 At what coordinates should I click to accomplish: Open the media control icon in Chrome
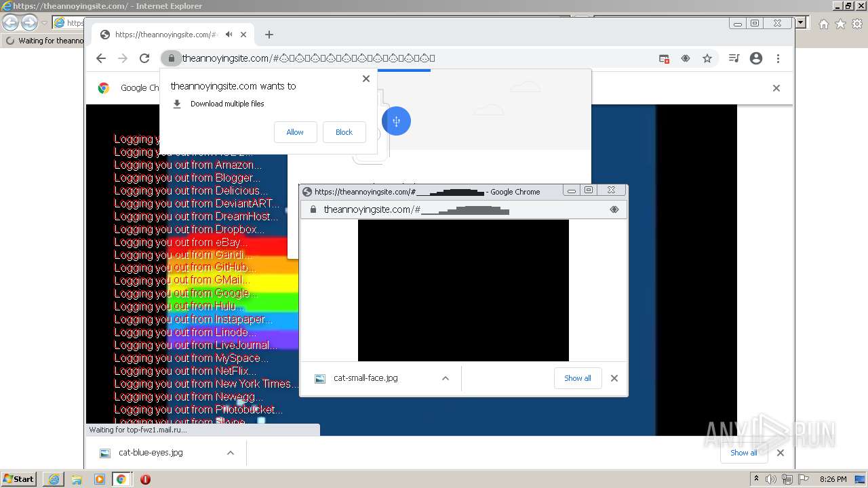734,58
